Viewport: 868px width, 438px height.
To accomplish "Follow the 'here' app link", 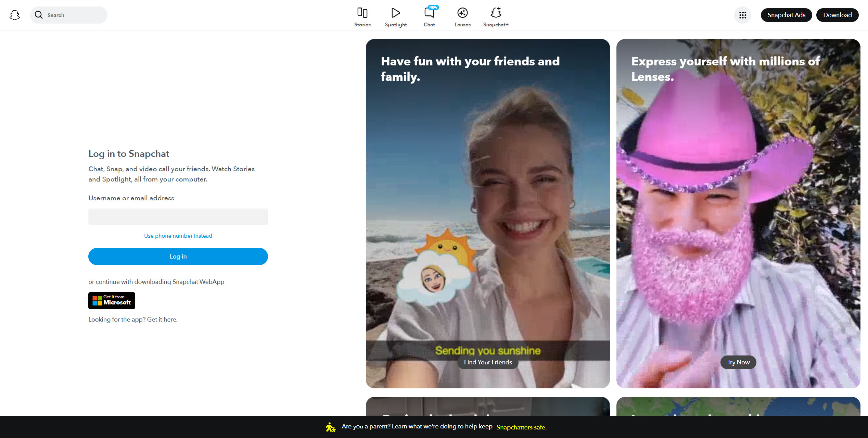I will pyautogui.click(x=170, y=320).
